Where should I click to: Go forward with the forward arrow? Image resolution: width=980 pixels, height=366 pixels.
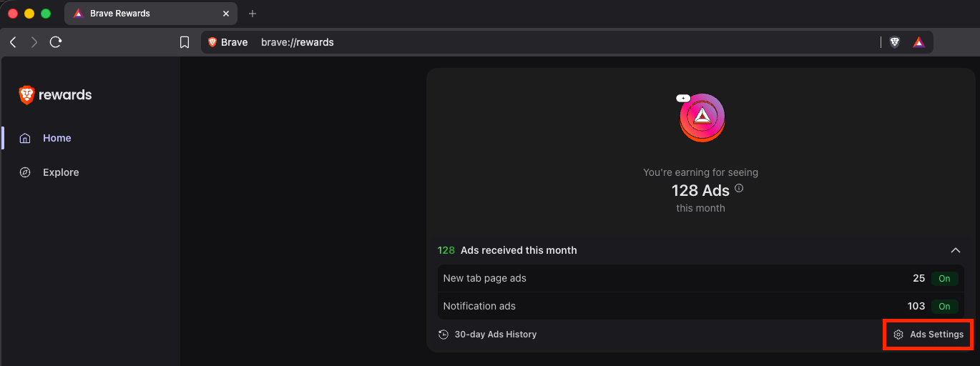tap(34, 42)
